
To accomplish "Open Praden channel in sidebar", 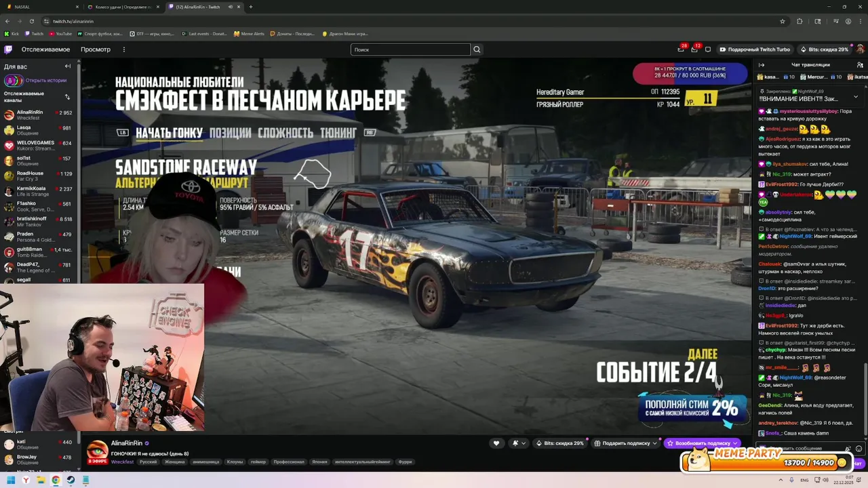I will click(38, 237).
